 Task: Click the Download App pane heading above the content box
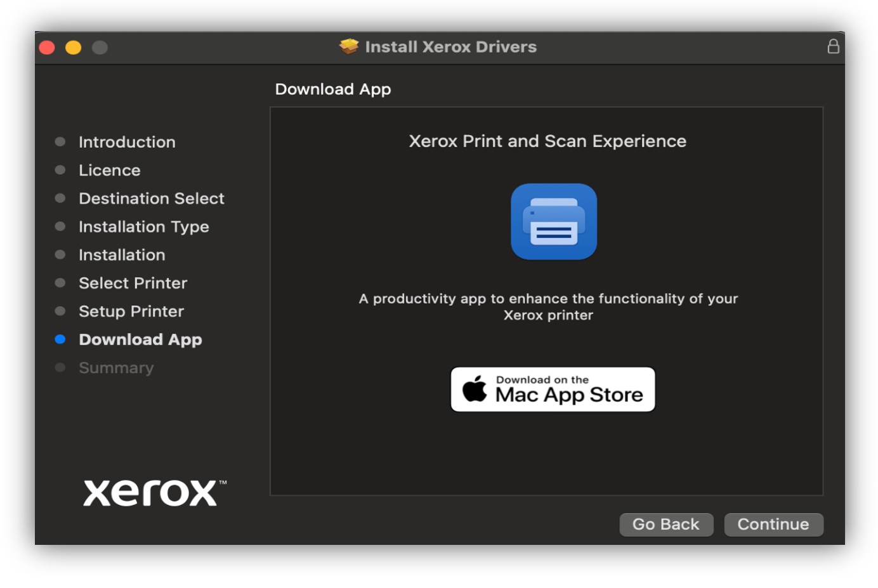333,89
